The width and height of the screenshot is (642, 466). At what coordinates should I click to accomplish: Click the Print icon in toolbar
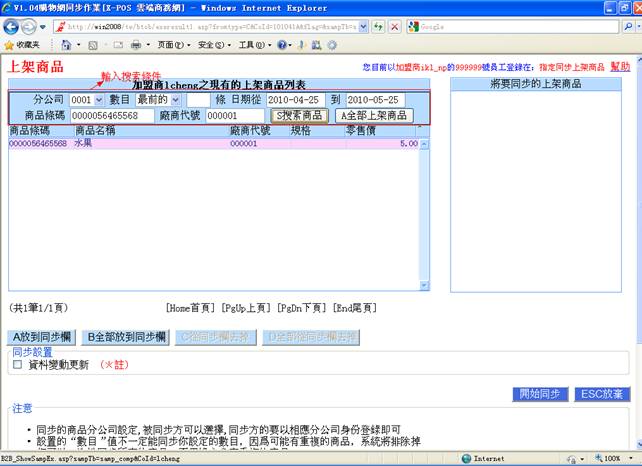pos(136,45)
